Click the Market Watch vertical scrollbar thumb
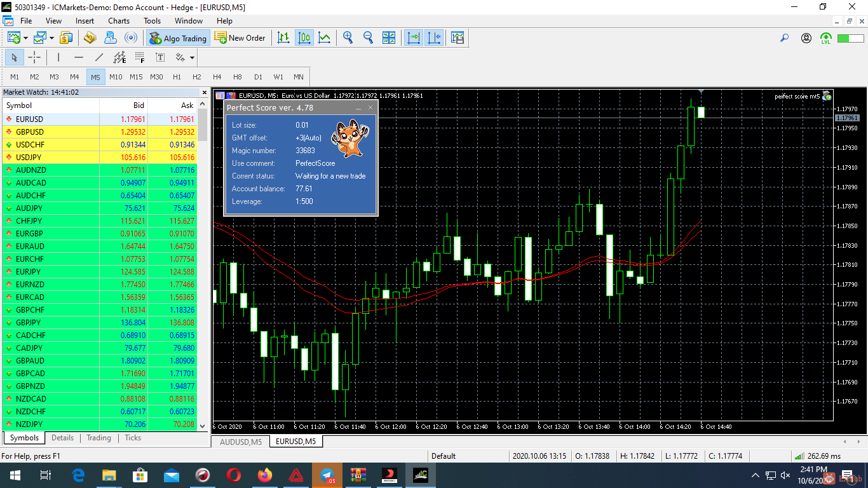Screen dimensions: 868x488 coord(203,125)
